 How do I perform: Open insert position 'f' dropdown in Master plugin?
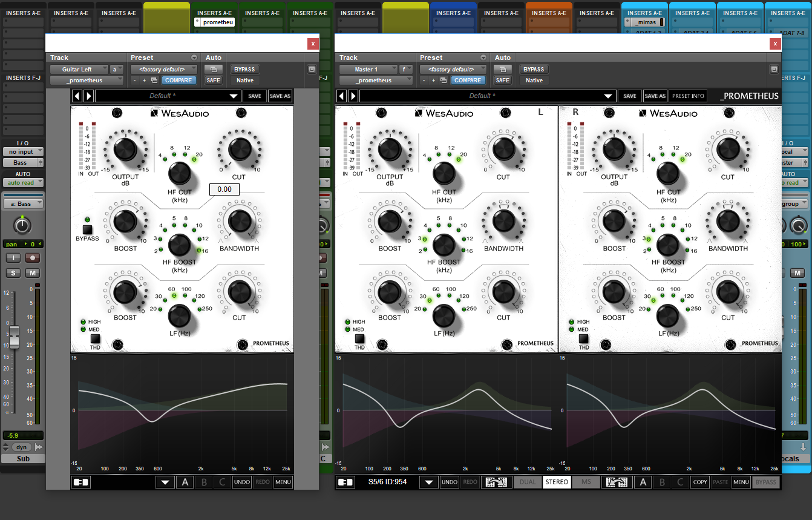point(406,69)
